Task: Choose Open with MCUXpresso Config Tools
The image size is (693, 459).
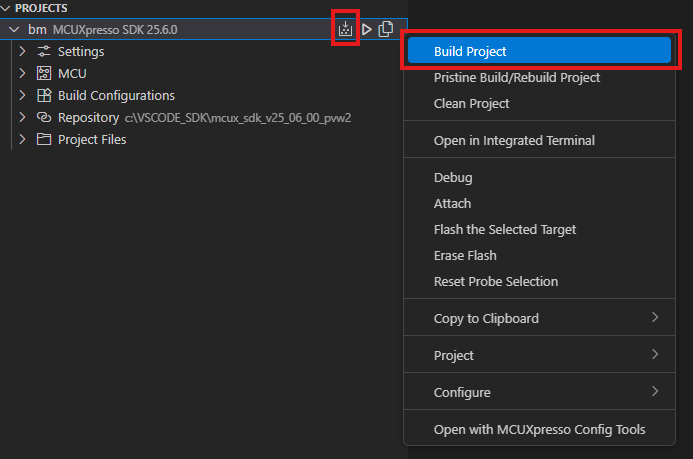Action: 539,429
